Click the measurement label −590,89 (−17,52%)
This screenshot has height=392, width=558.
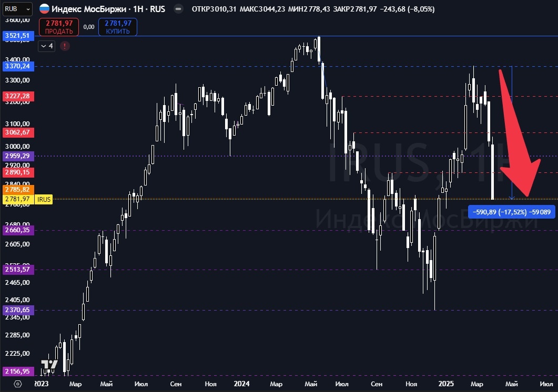click(x=512, y=212)
